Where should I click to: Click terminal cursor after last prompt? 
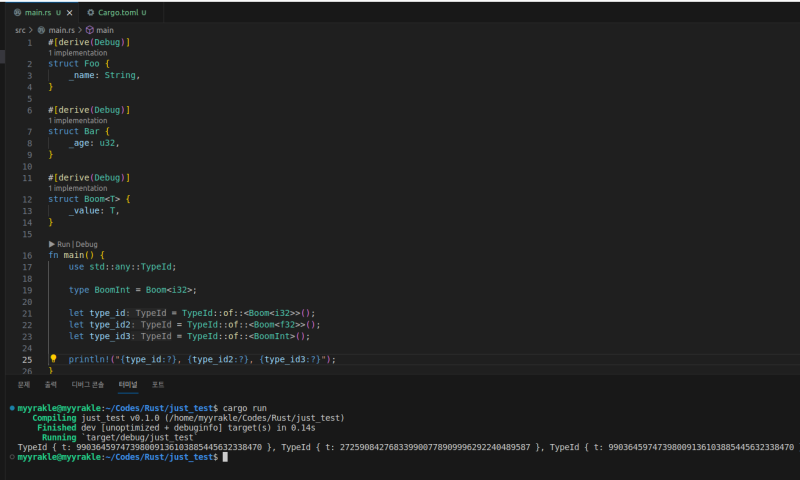[225, 457]
